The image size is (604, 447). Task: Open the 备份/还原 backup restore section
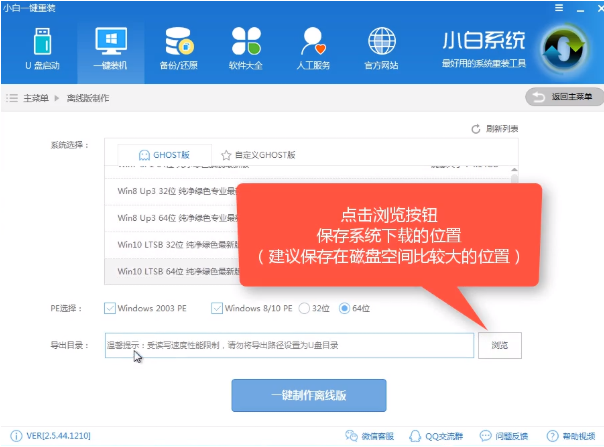178,49
